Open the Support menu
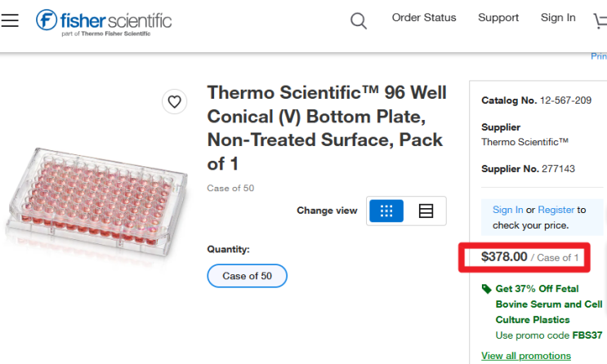 498,18
